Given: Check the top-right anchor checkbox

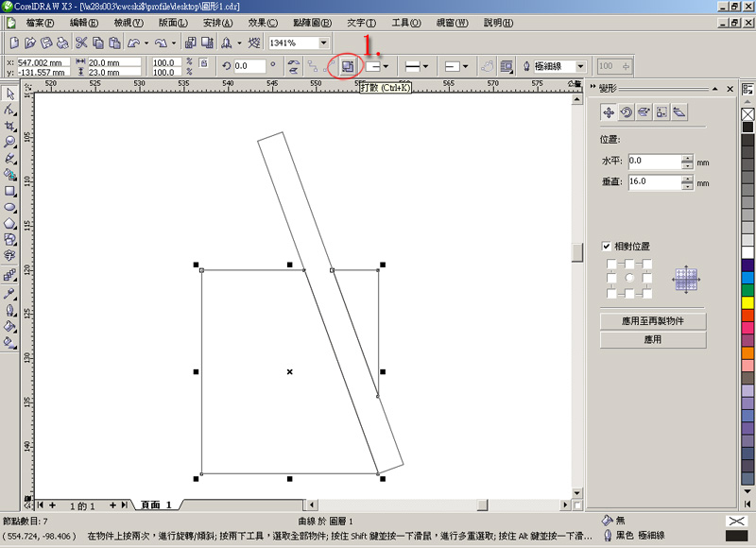Looking at the screenshot, I should [x=647, y=264].
